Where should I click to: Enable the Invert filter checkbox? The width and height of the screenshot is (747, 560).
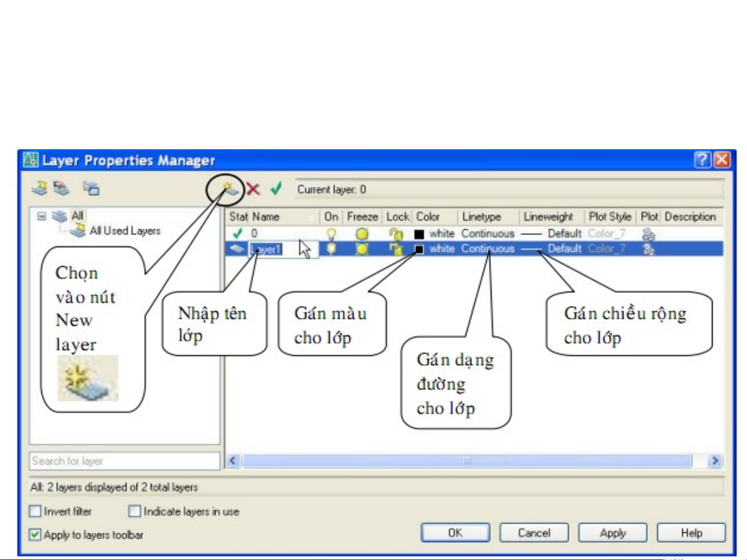(35, 511)
